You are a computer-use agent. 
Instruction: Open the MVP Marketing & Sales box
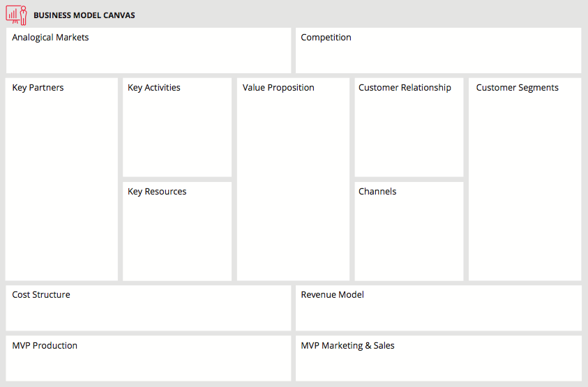[438, 358]
